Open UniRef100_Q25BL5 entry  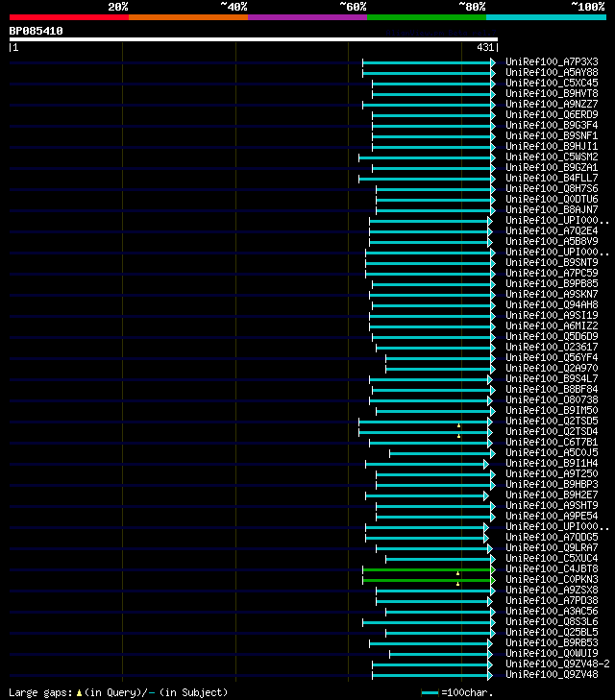click(x=552, y=633)
